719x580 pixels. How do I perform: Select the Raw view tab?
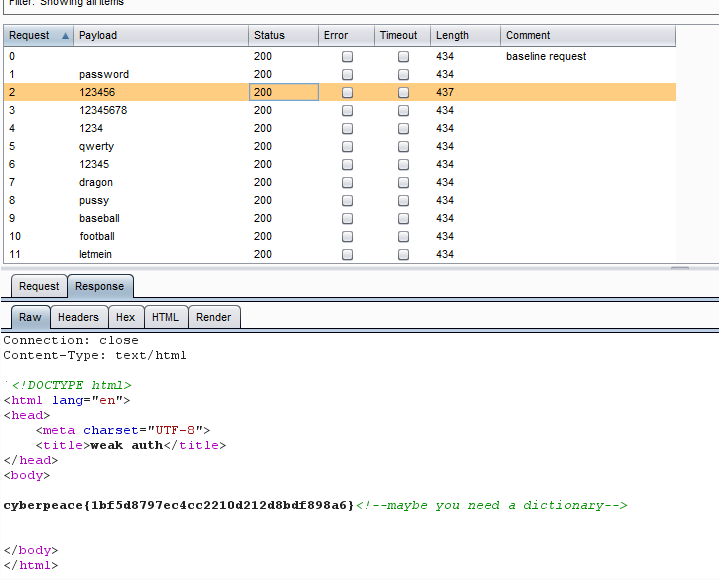tap(30, 317)
